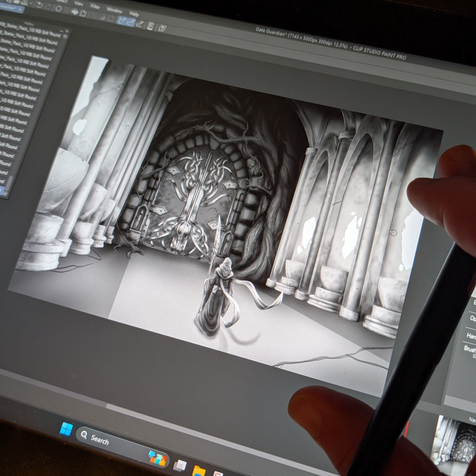Click the Redo arrow icon
Image resolution: width=476 pixels, height=476 pixels.
coord(48,7)
